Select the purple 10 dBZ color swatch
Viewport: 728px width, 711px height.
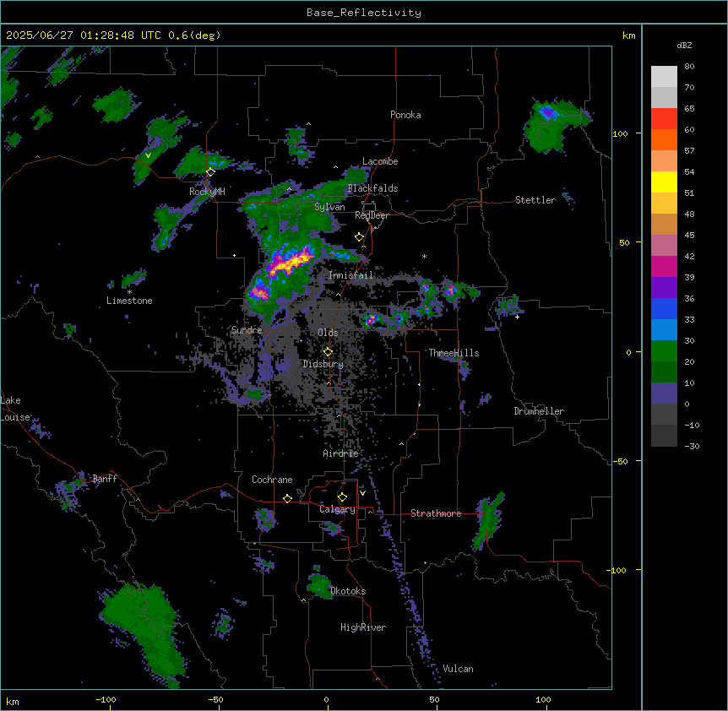664,393
